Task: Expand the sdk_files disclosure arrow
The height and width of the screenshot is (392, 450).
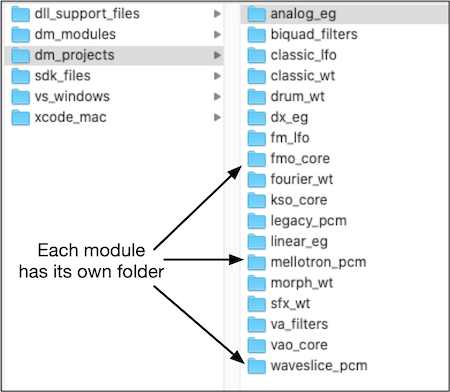Action: click(217, 76)
